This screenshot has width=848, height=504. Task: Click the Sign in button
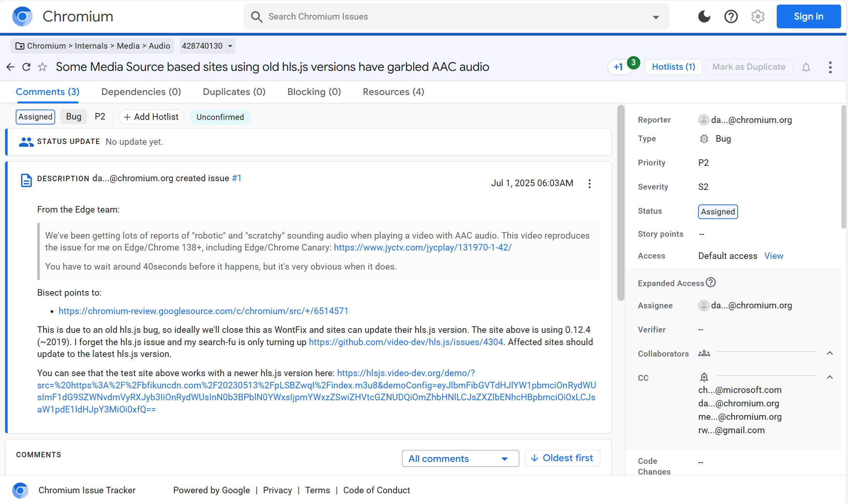(x=809, y=16)
